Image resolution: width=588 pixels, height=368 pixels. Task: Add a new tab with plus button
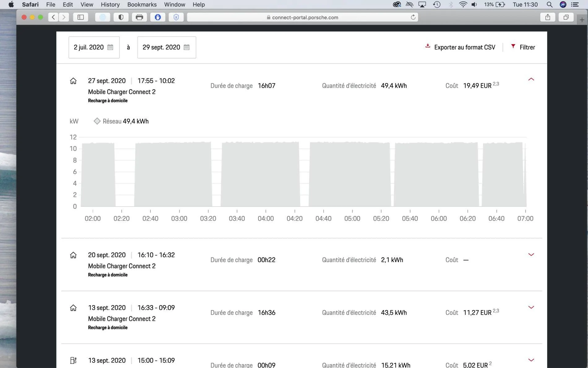tap(582, 20)
